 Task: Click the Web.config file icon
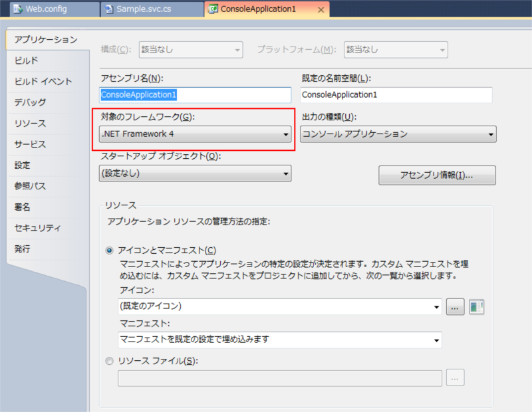[x=18, y=9]
